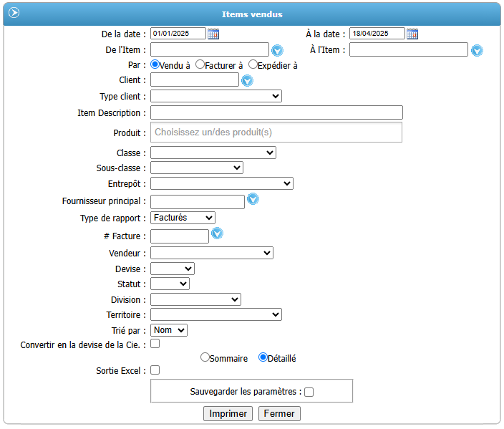This screenshot has height=429, width=504.
Task: Open the lookup icon beside À l'Item
Action: coord(477,50)
